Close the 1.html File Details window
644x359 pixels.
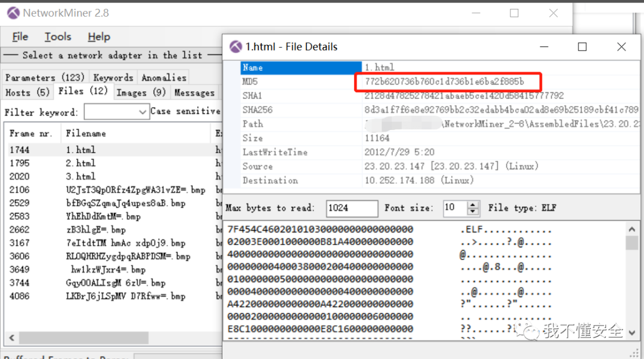click(x=621, y=47)
